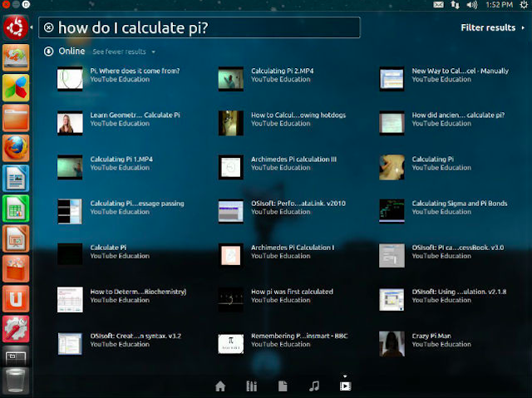Open the workspace switcher icon in launcher
This screenshot has width=532, height=398.
tap(16, 356)
